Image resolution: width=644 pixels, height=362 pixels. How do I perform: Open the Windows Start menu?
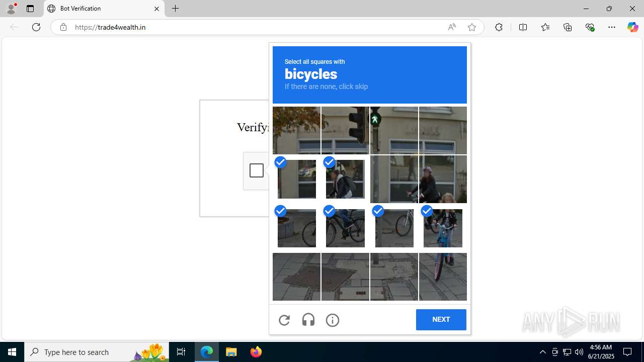point(12,352)
